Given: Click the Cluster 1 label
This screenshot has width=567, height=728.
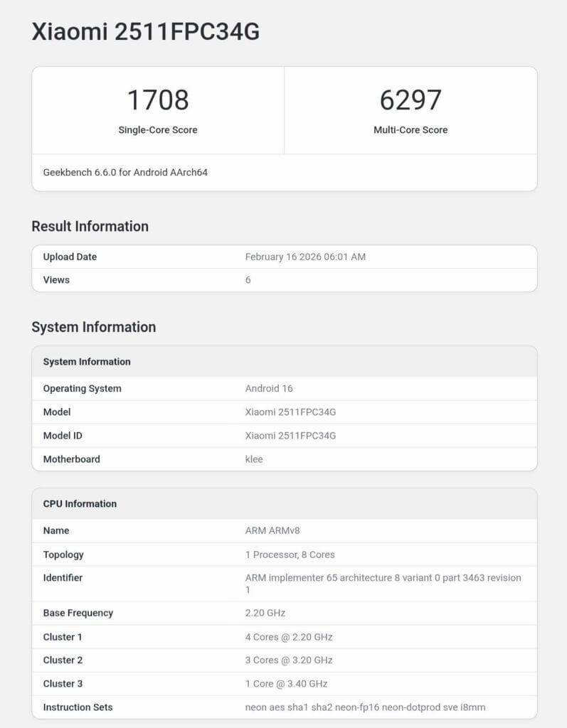Looking at the screenshot, I should [63, 637].
